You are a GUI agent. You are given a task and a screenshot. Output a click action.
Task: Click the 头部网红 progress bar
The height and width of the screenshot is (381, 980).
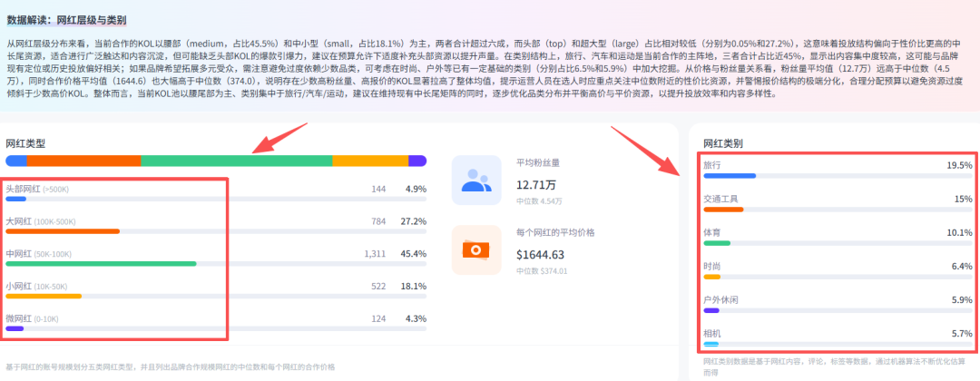[216, 200]
